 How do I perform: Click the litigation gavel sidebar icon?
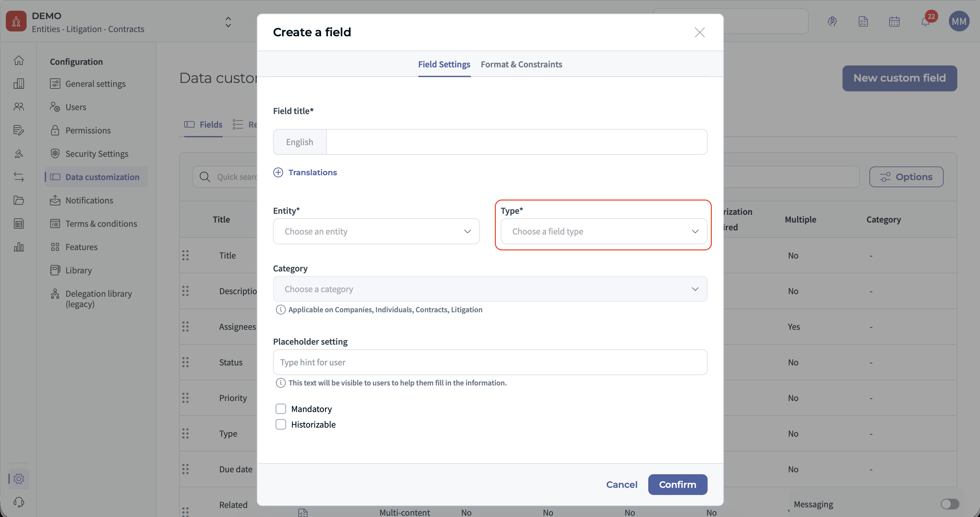click(x=18, y=154)
